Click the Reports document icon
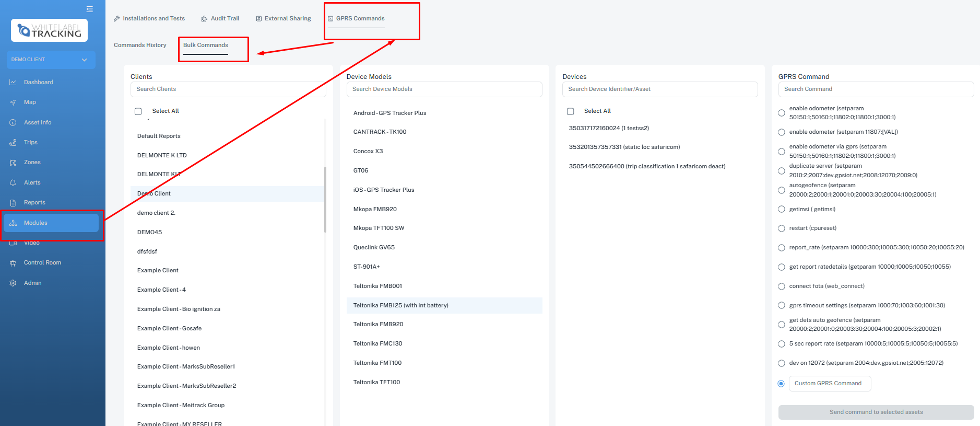Image resolution: width=980 pixels, height=426 pixels. [13, 203]
